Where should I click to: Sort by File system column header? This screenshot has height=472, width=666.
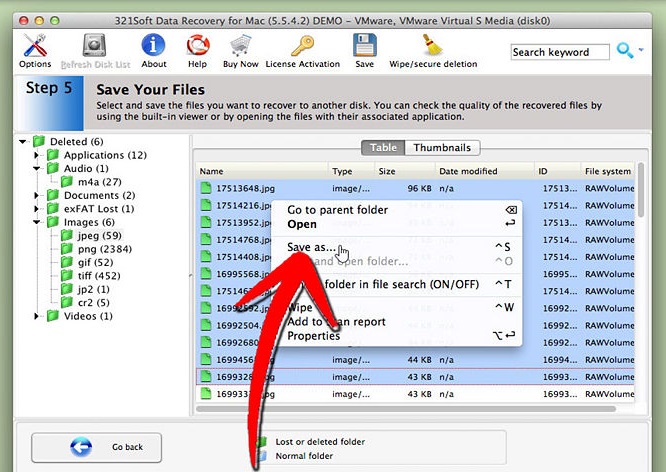(607, 171)
